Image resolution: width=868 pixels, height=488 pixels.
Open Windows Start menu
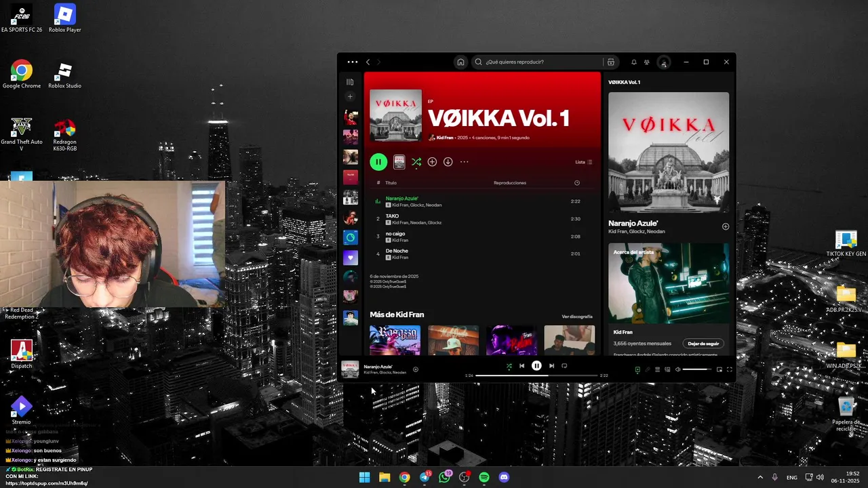(364, 477)
